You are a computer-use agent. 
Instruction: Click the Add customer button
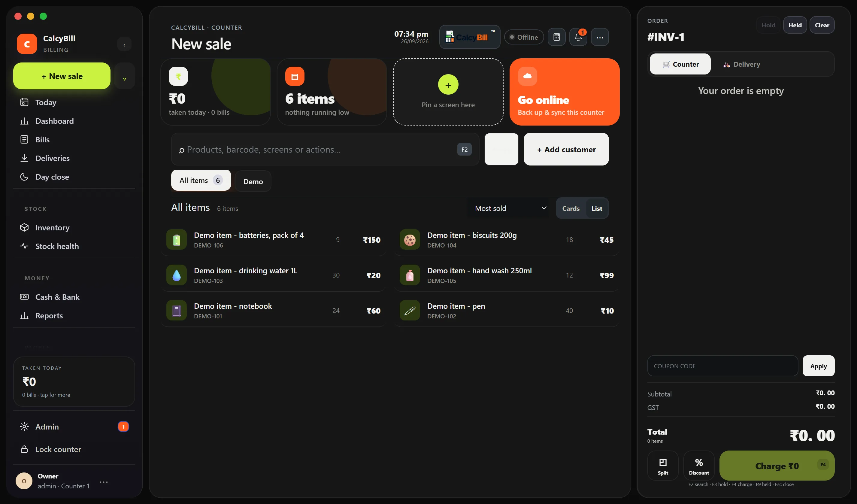(566, 149)
